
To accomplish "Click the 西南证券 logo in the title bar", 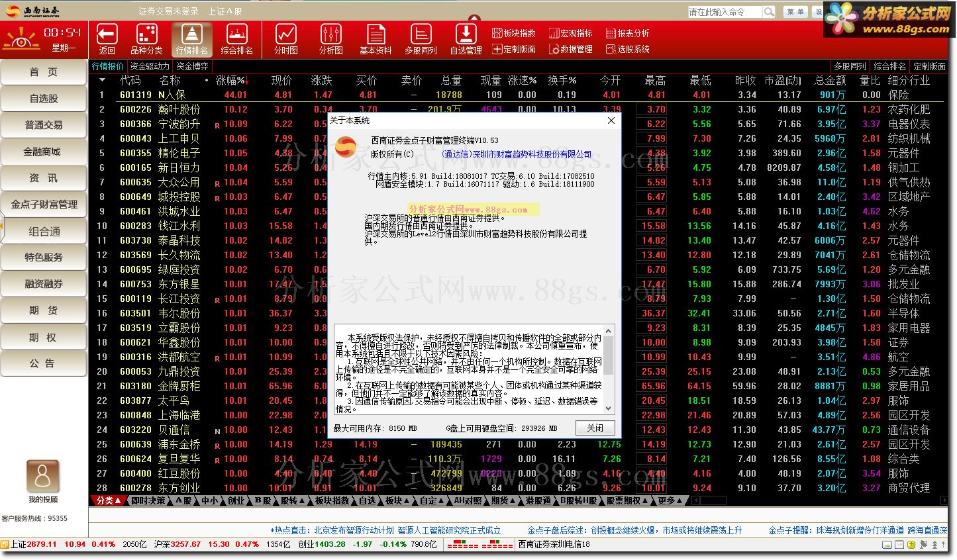I will click(32, 11).
